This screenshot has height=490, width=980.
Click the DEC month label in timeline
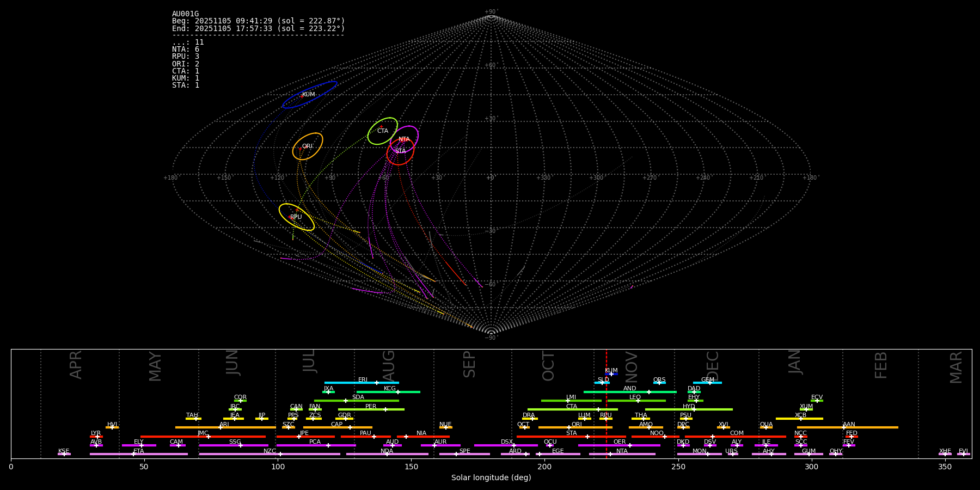tap(713, 366)
